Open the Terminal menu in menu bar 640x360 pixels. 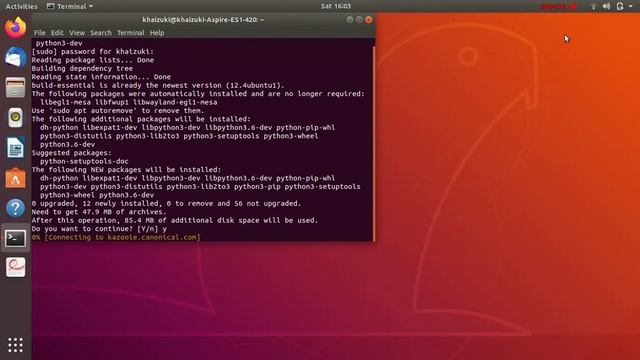click(x=131, y=33)
